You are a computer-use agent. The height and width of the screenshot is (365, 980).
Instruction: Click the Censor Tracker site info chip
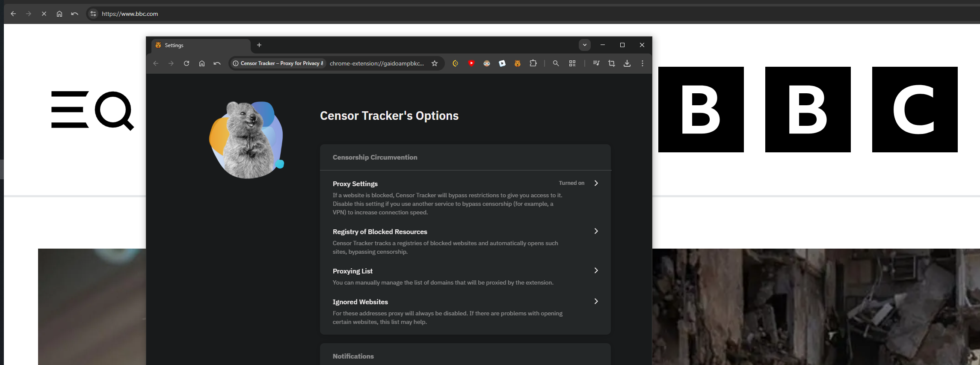(278, 63)
